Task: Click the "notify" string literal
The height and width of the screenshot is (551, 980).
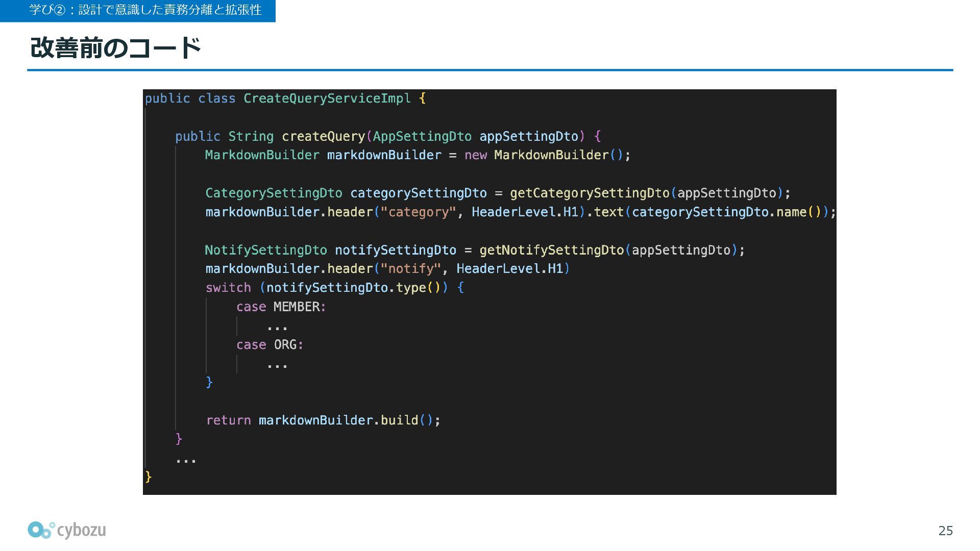Action: click(x=410, y=269)
